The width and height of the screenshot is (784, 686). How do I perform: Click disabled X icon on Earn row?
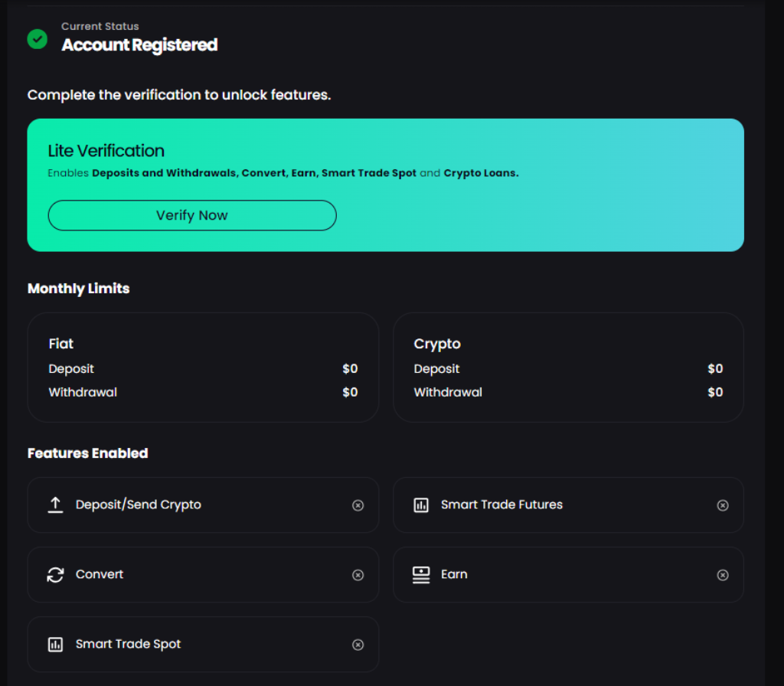coord(722,575)
